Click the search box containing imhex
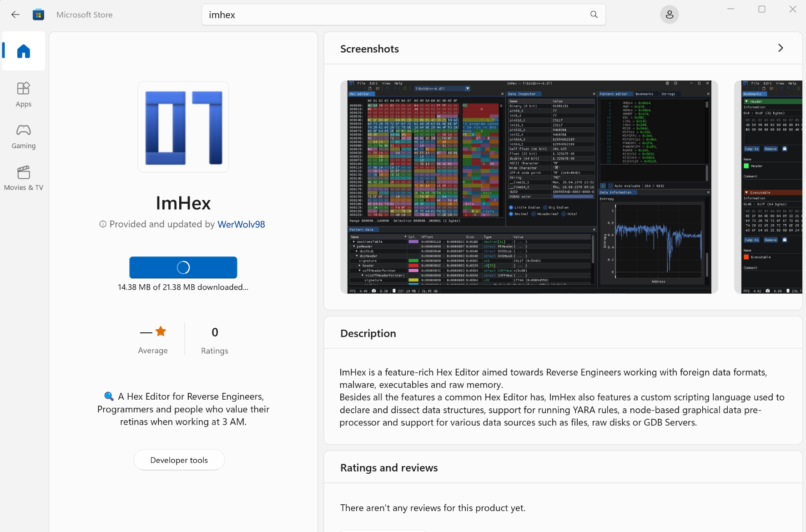 pyautogui.click(x=396, y=15)
